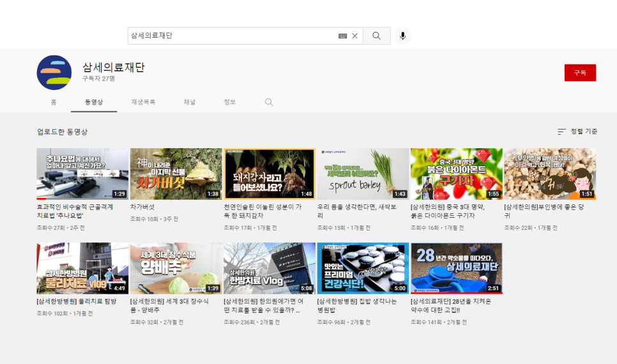Click the channel name 삼세의료재단 heading

click(x=113, y=67)
